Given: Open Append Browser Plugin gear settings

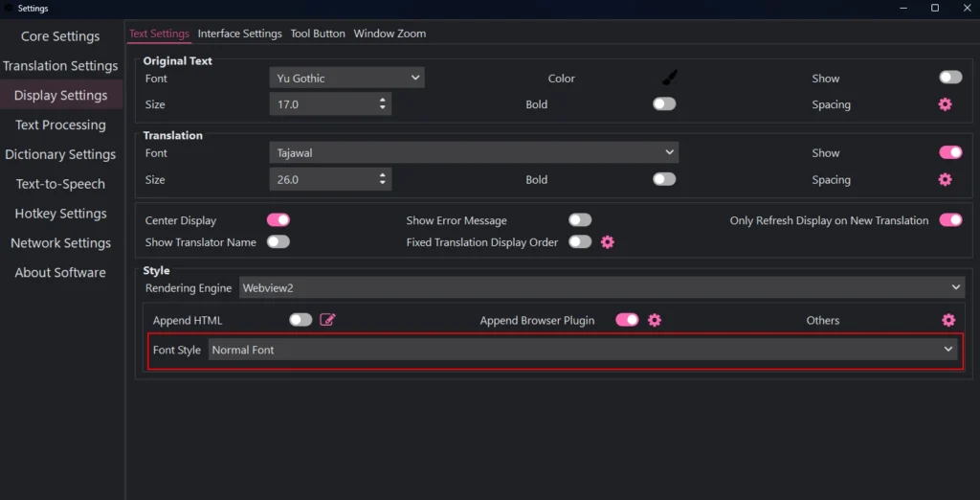Looking at the screenshot, I should pos(655,320).
